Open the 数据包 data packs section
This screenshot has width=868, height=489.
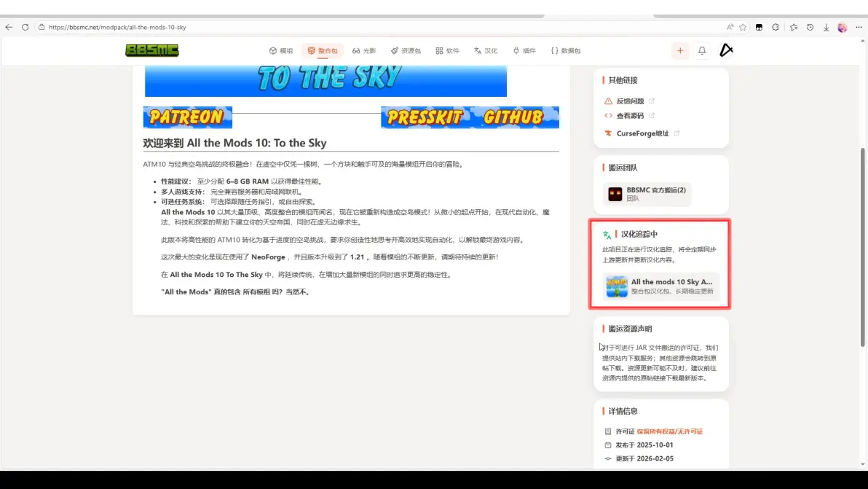coord(567,50)
